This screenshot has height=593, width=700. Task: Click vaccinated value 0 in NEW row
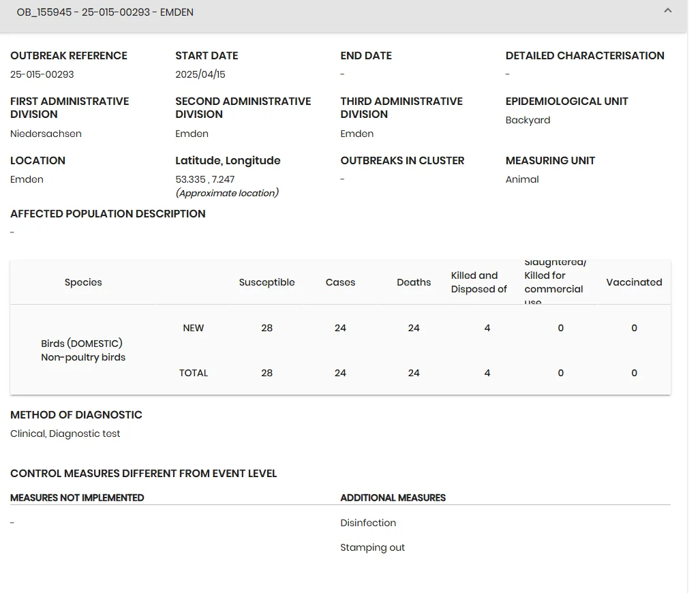point(634,328)
